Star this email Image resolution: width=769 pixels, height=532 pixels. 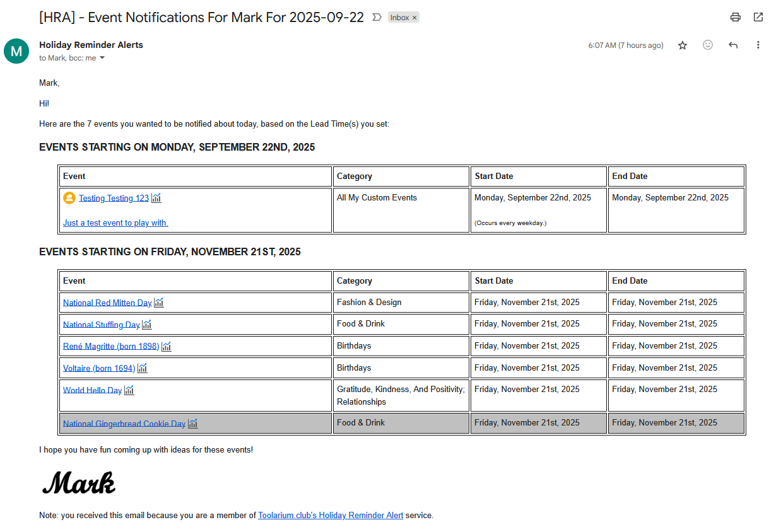[682, 45]
